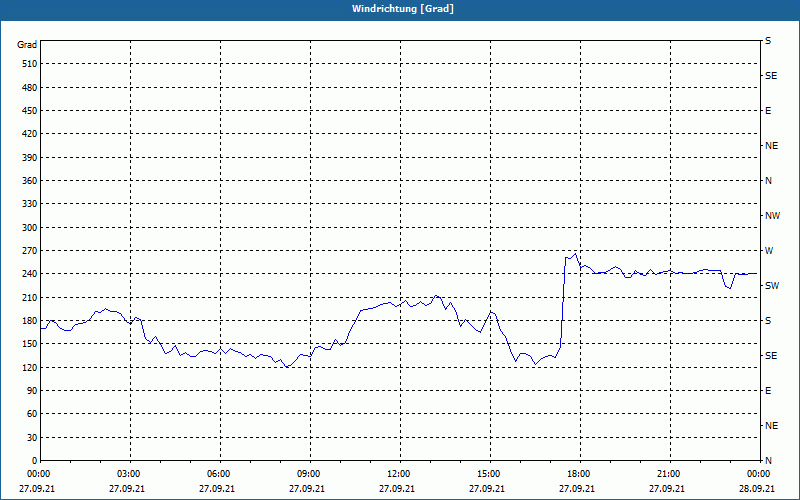Click the 03:00 time label

tap(131, 474)
